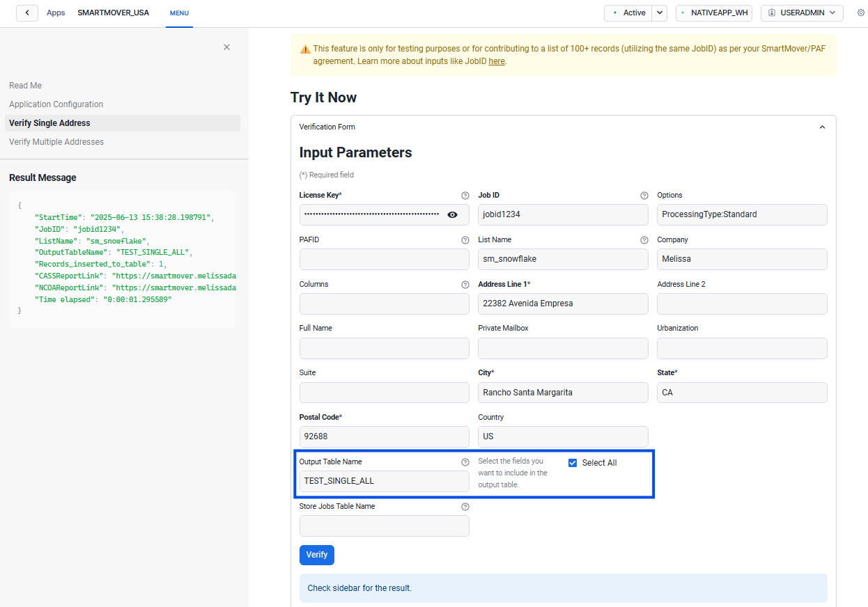This screenshot has height=607, width=868.
Task: Click the Country field containing US
Action: point(563,436)
